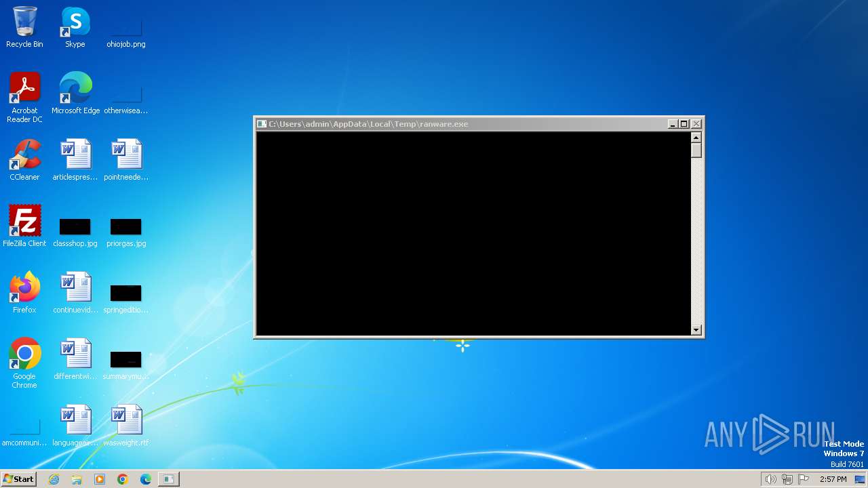This screenshot has width=868, height=488.
Task: Open Firefox desktop shortcut
Action: click(x=24, y=293)
